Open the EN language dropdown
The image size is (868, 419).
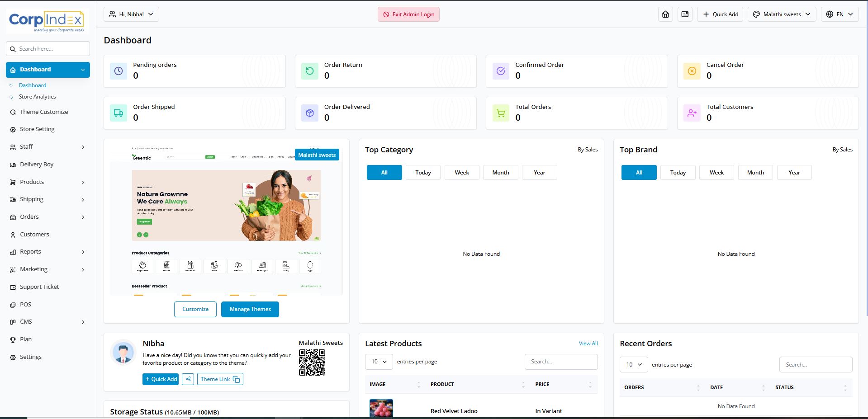coord(840,14)
